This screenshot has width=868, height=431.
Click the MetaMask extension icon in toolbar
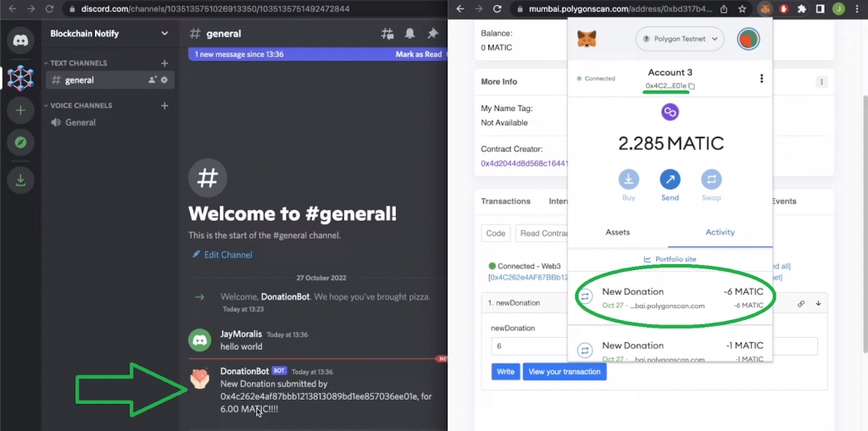point(765,9)
